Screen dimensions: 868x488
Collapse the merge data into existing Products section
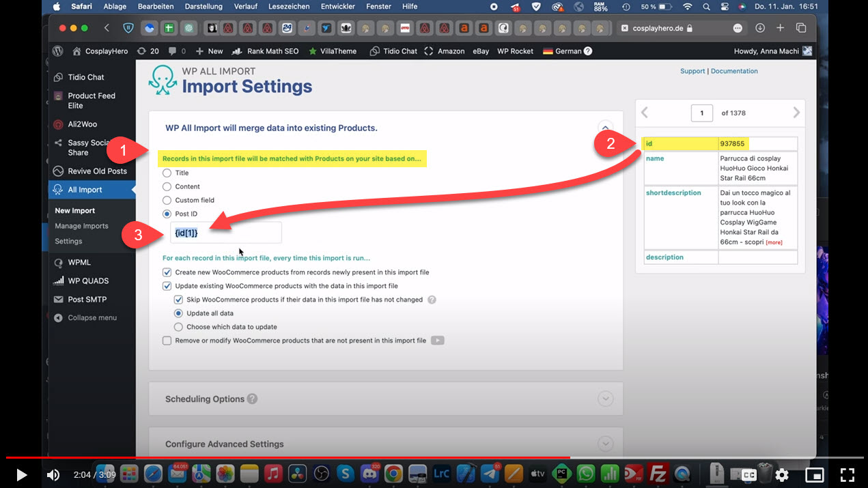point(605,128)
